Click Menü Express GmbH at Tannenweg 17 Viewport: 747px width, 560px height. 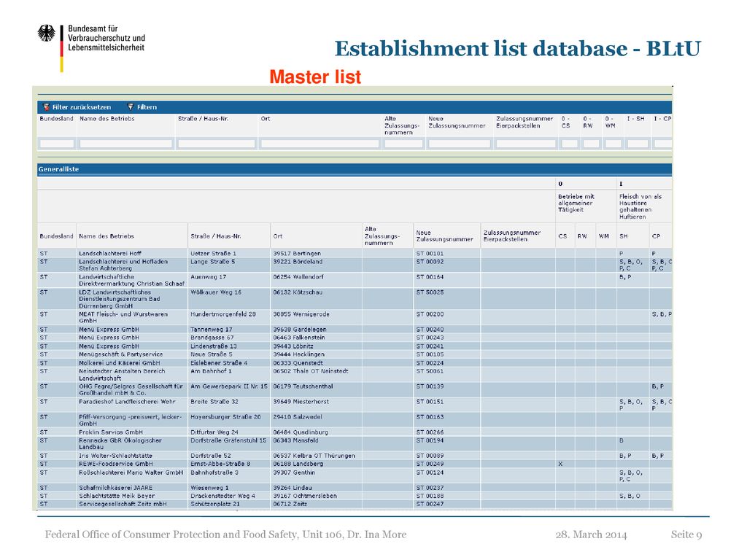click(x=355, y=330)
